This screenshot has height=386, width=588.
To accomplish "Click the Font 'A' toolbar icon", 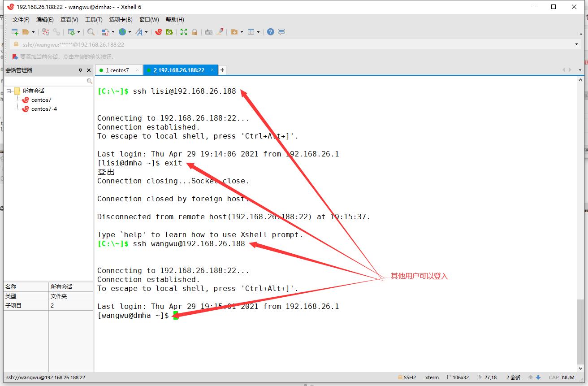I will click(139, 32).
